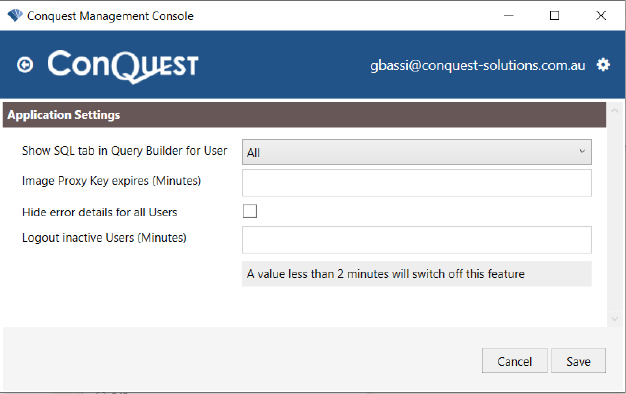
Task: Click the Logout inactive Users minutes field
Action: pyautogui.click(x=417, y=240)
